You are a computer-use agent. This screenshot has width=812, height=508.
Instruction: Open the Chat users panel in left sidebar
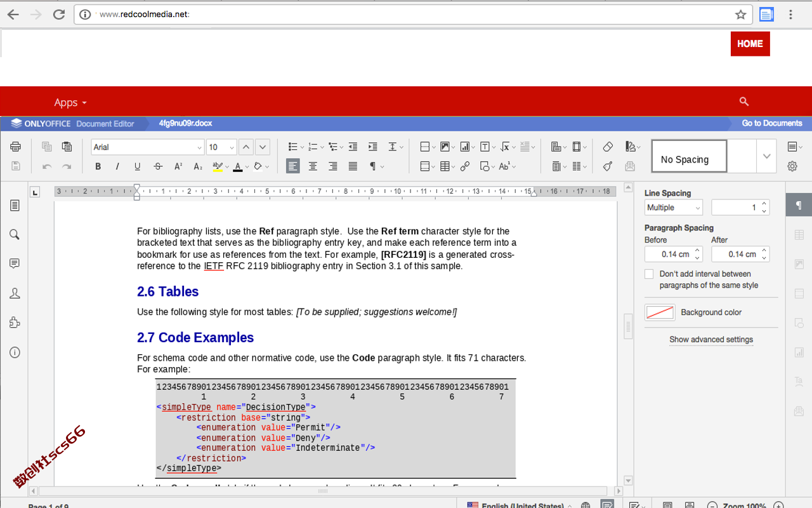click(x=15, y=293)
